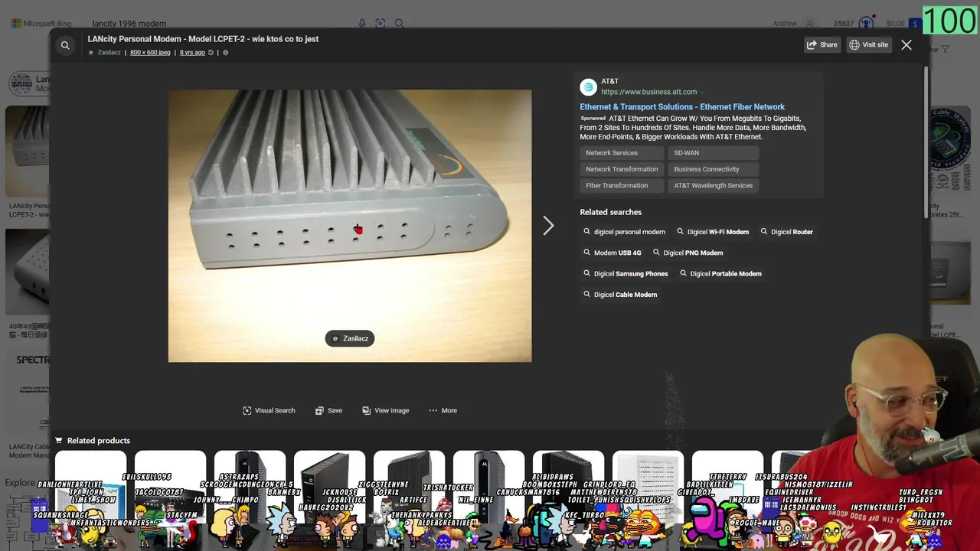The width and height of the screenshot is (980, 551).
Task: Click the 800 × 600 jpeg link
Action: point(150,53)
